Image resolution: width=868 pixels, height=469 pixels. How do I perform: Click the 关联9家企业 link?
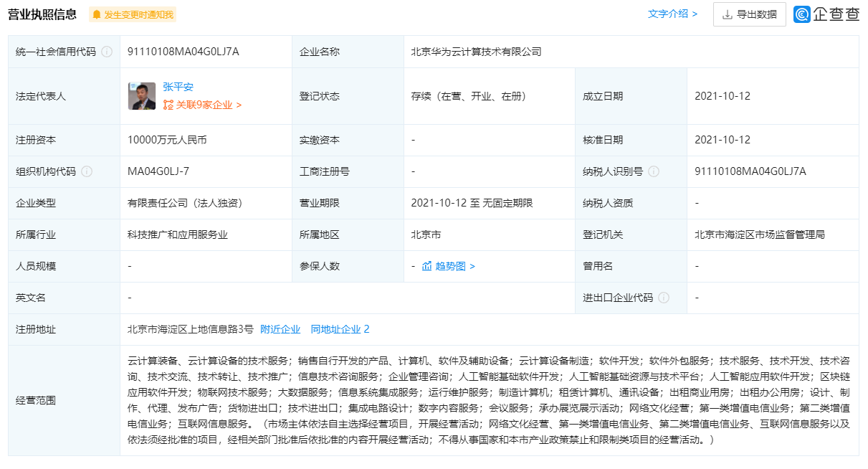(x=209, y=105)
